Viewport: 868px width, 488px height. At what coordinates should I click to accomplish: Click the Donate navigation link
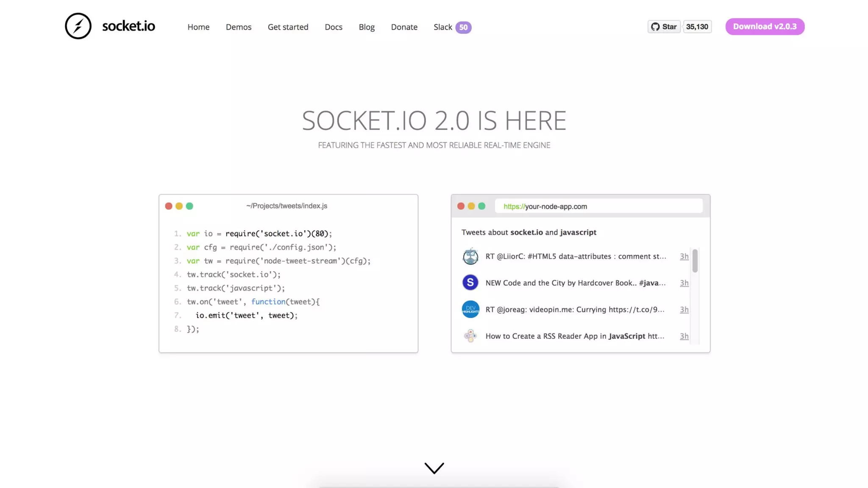[404, 27]
